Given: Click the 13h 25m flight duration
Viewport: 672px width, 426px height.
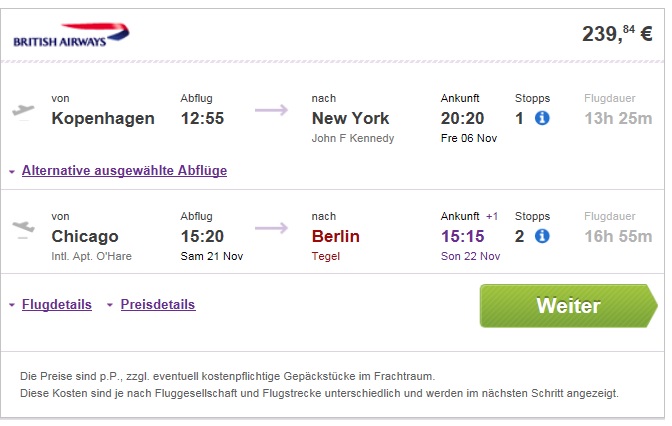Looking at the screenshot, I should [618, 118].
